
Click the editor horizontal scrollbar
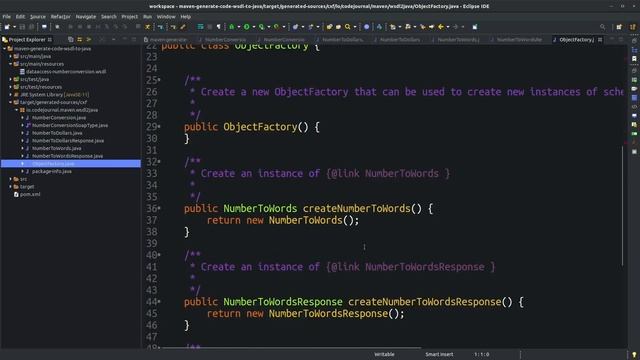pos(291,348)
